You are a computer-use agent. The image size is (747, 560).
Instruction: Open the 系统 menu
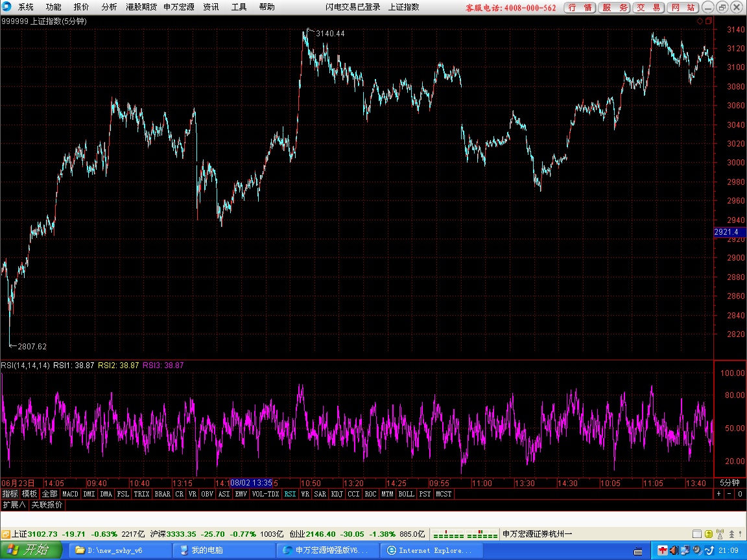point(26,7)
